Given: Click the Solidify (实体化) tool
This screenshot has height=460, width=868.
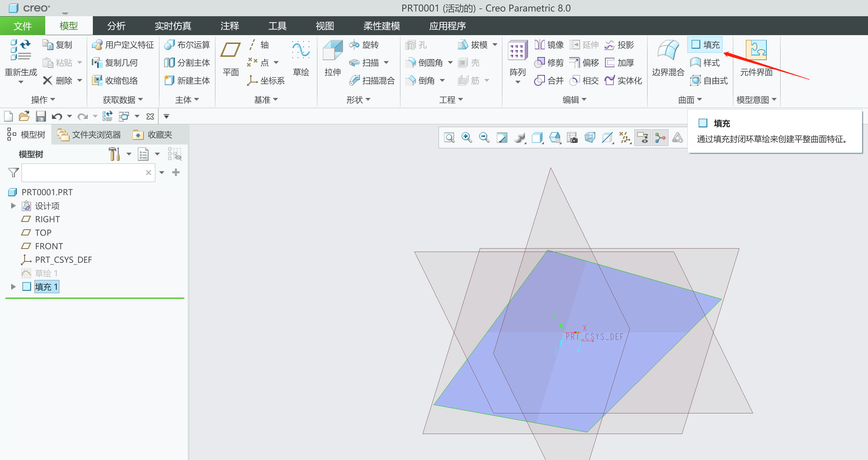Looking at the screenshot, I should [624, 81].
